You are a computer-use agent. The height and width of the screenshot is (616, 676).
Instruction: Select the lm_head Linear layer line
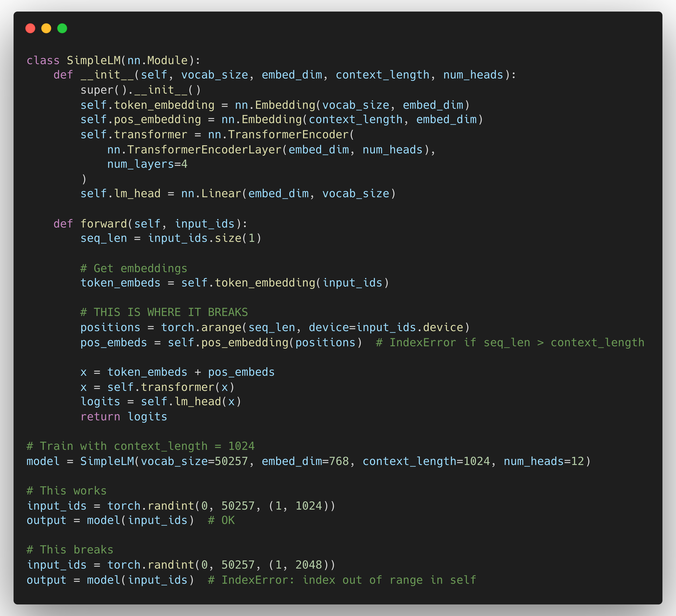click(238, 193)
